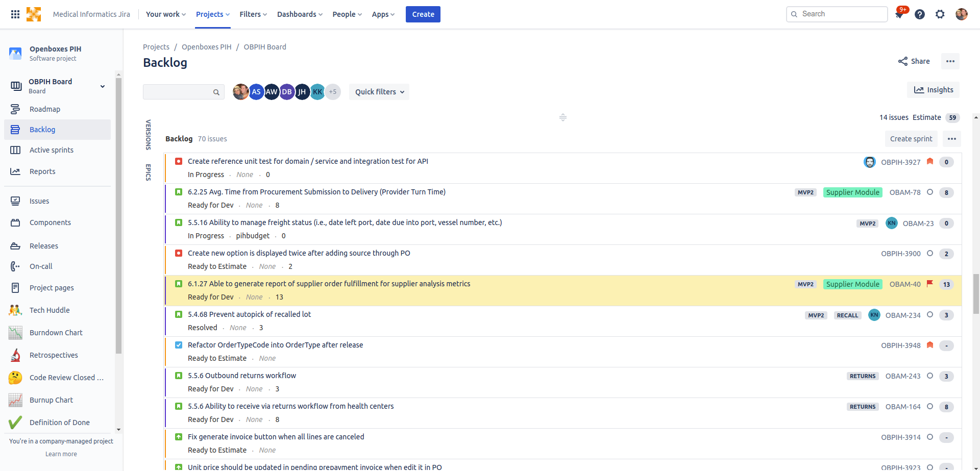
Task: Click the Supplier Module epic label on OBAM-40
Action: (x=853, y=284)
